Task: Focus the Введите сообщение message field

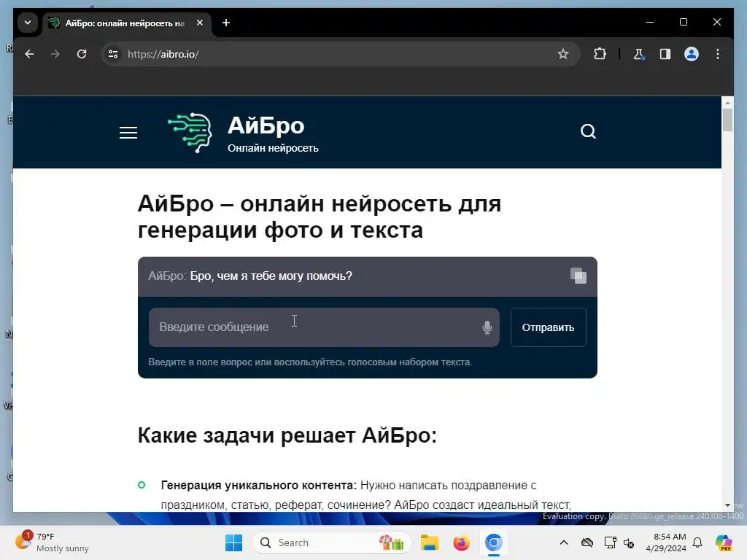Action: click(324, 327)
